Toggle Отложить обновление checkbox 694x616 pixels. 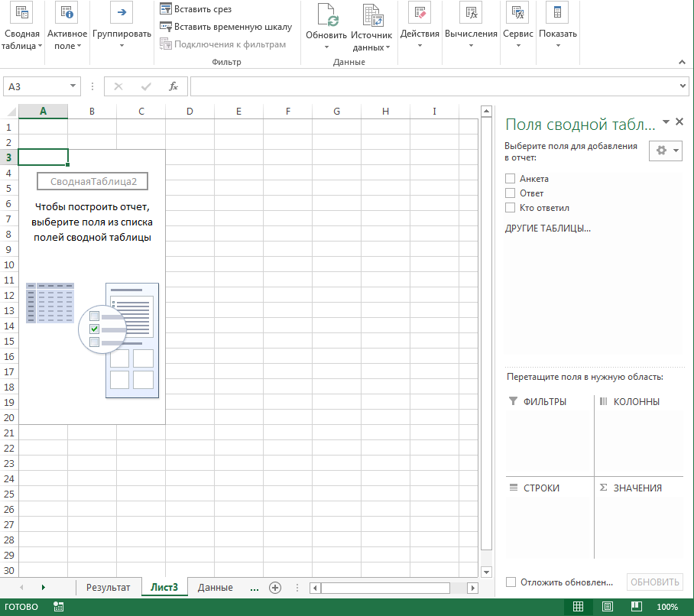click(x=511, y=582)
